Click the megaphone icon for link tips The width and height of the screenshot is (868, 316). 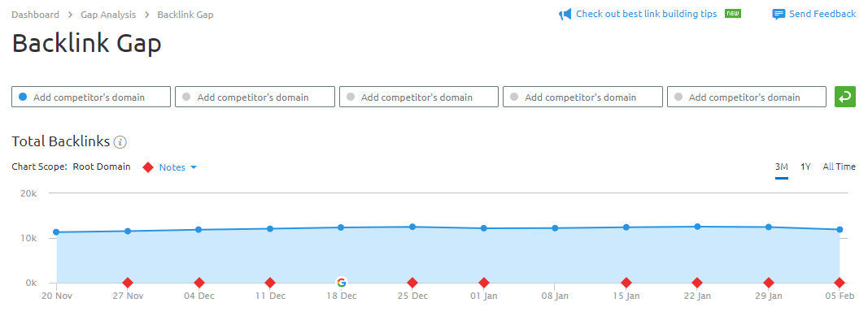(x=565, y=15)
